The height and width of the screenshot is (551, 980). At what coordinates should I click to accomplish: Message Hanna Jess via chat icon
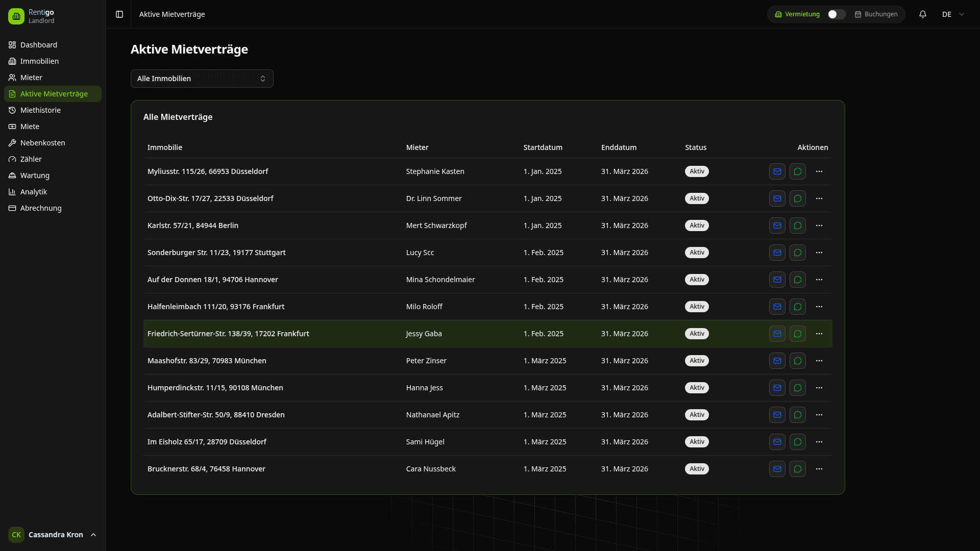(x=797, y=388)
